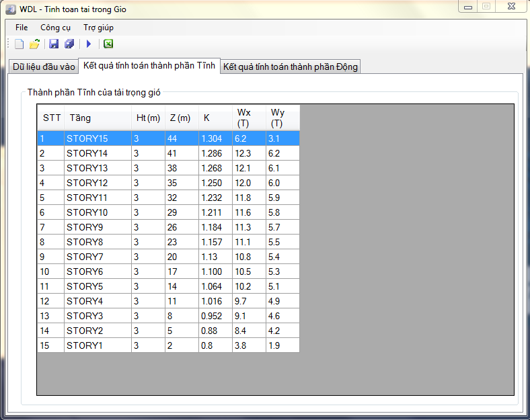Click the STT cell number 15

tap(50, 345)
